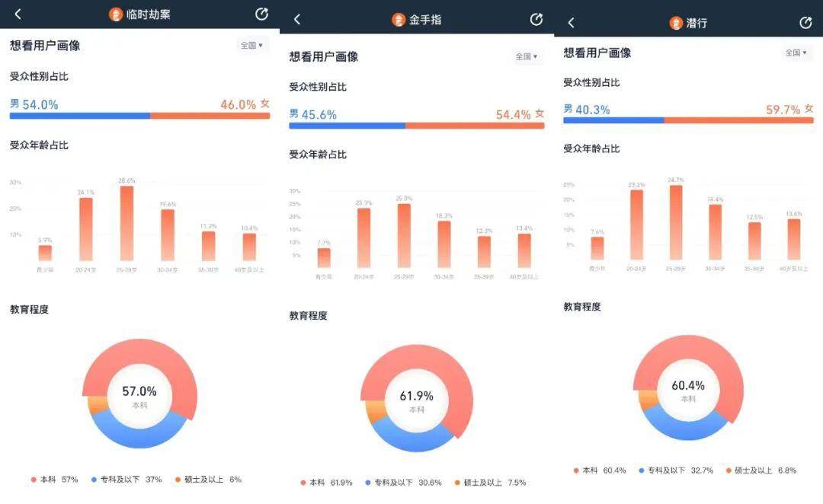The image size is (823, 504).
Task: Select the 潜行 title in header
Action: pyautogui.click(x=697, y=23)
